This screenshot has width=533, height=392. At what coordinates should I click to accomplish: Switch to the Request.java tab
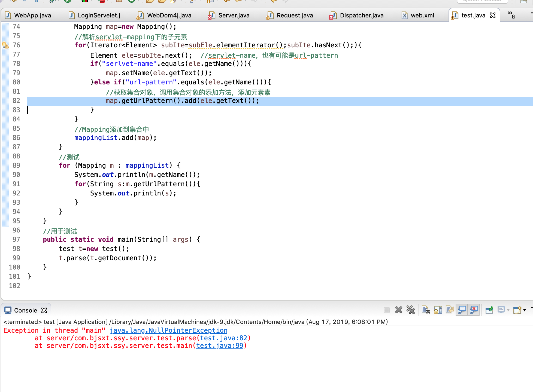(290, 15)
